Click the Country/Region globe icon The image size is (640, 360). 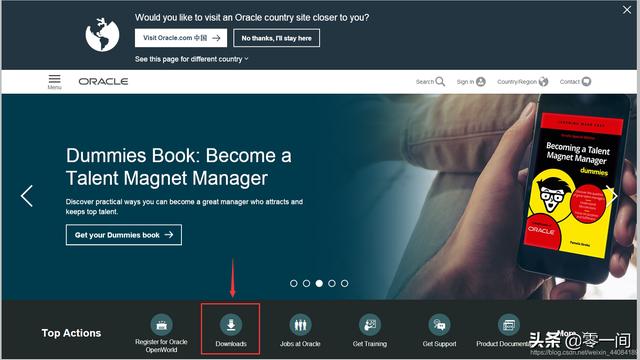click(543, 82)
